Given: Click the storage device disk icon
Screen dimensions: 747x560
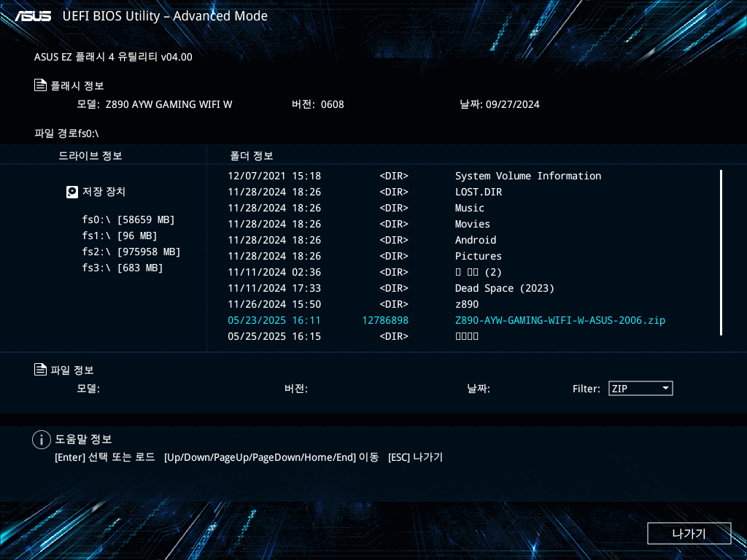Looking at the screenshot, I should click(72, 192).
